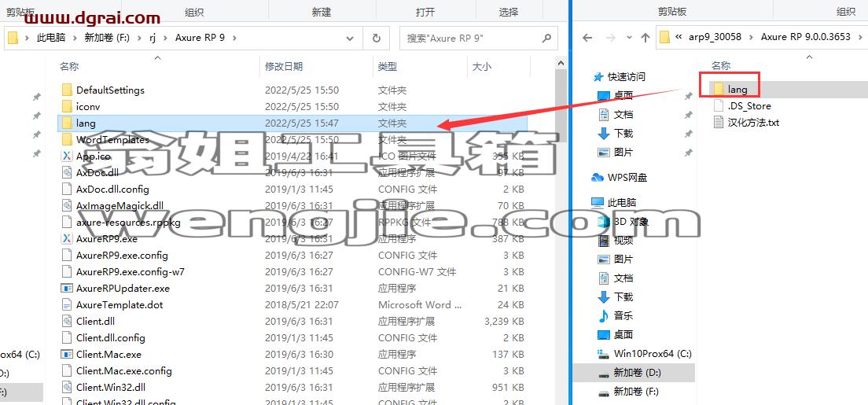Viewport: 868px width, 405px height.
Task: Click refresh button in left address bar
Action: [x=377, y=39]
